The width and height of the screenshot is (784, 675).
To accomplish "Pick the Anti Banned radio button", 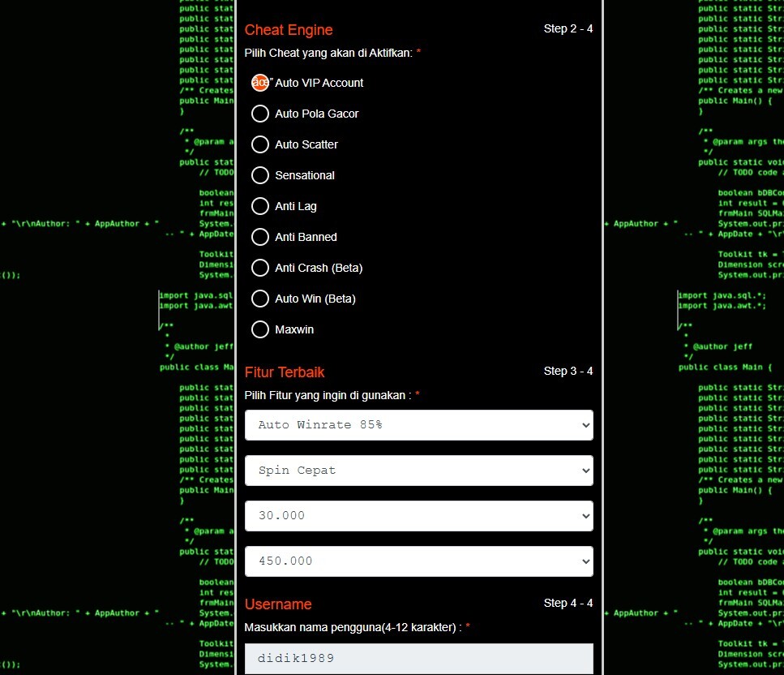I will 260,237.
